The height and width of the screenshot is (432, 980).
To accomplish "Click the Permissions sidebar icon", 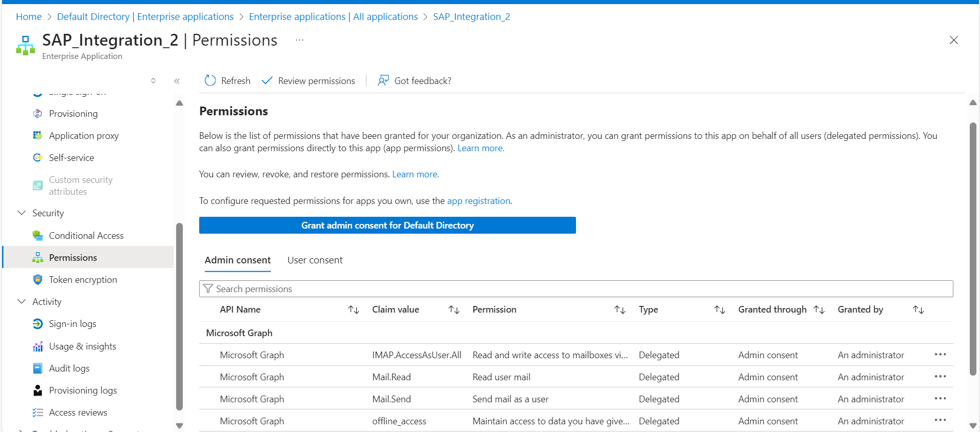I will tap(37, 258).
